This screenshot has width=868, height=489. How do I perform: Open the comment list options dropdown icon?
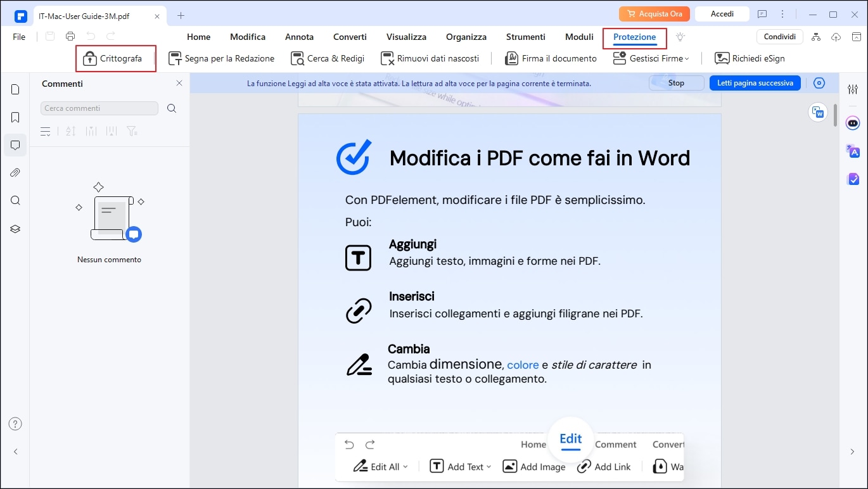click(x=46, y=131)
